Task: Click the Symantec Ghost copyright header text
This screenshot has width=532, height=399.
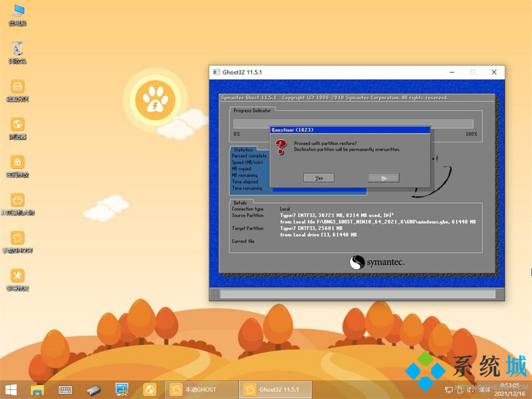Action: 334,98
